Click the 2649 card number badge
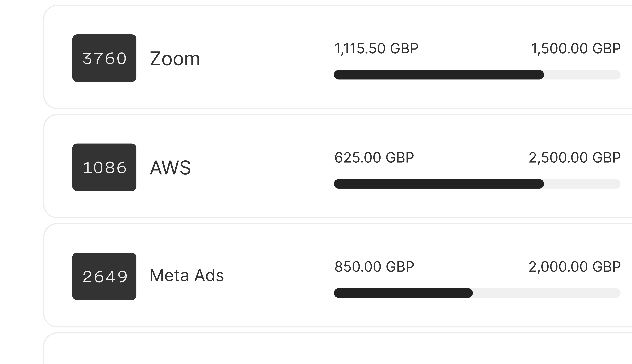Screen dimensions: 632x364 pos(104,276)
